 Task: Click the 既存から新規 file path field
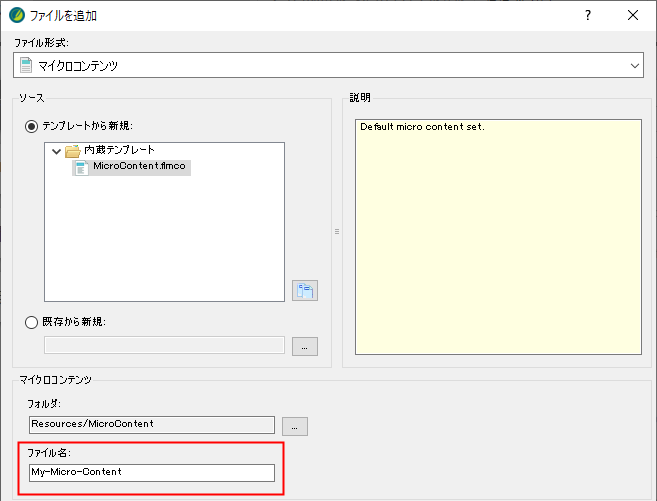click(164, 345)
